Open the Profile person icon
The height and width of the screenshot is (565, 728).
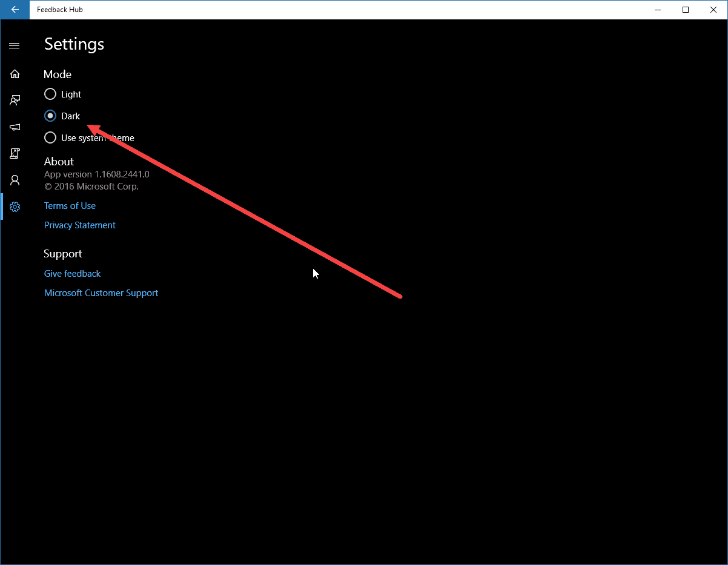pos(15,180)
